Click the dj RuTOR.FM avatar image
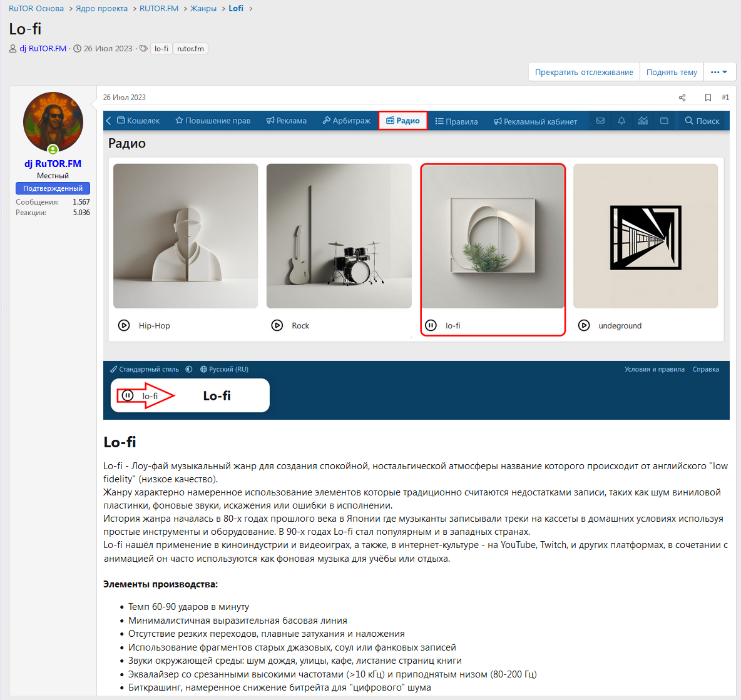This screenshot has width=741, height=700. [x=53, y=122]
